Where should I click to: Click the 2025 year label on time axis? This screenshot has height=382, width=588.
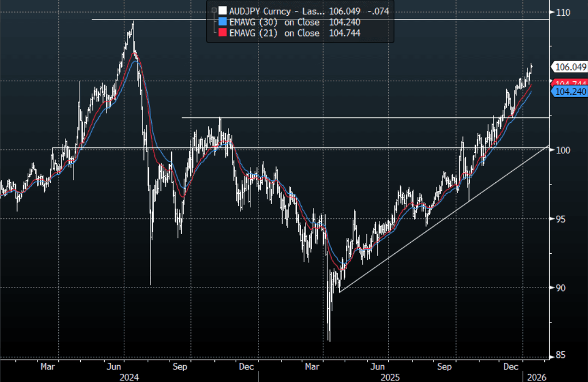pos(390,377)
